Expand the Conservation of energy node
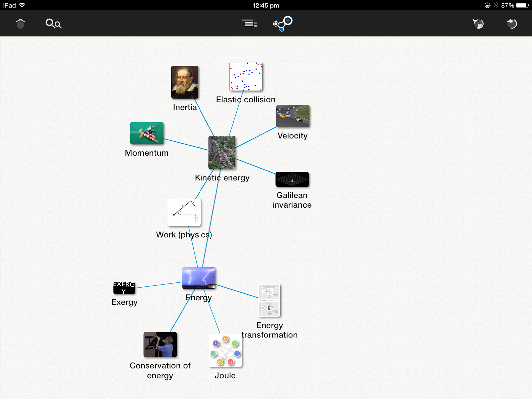The width and height of the screenshot is (532, 399). (x=160, y=344)
